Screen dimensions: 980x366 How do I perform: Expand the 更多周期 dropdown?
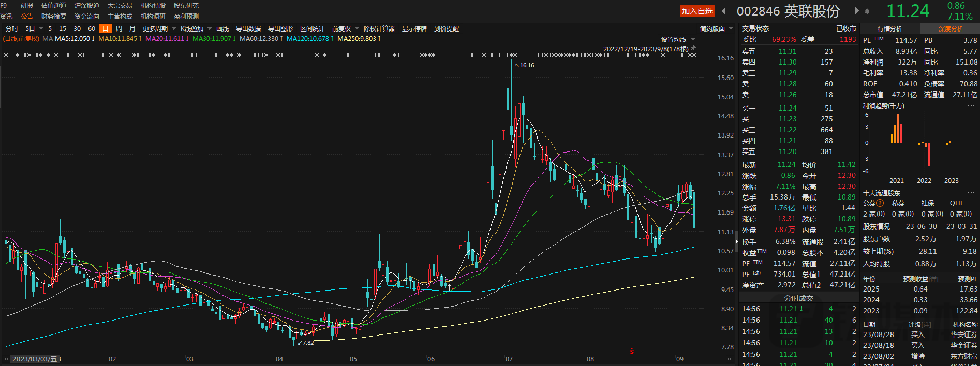(159, 29)
